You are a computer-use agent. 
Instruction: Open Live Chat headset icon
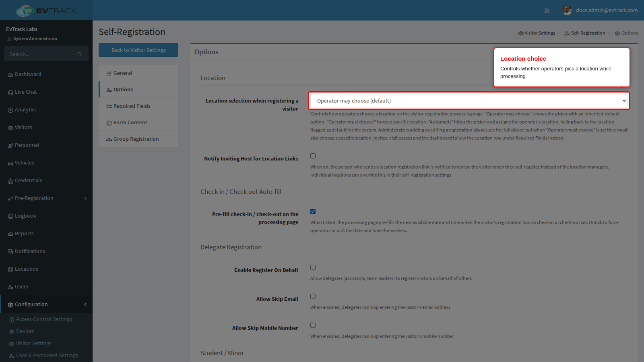click(x=10, y=92)
